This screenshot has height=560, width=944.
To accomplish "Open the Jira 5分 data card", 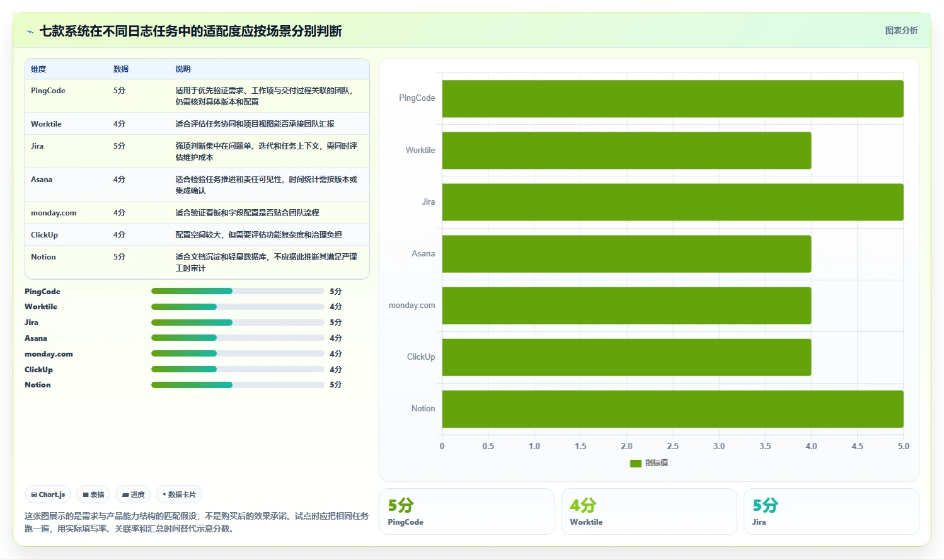I will [831, 511].
